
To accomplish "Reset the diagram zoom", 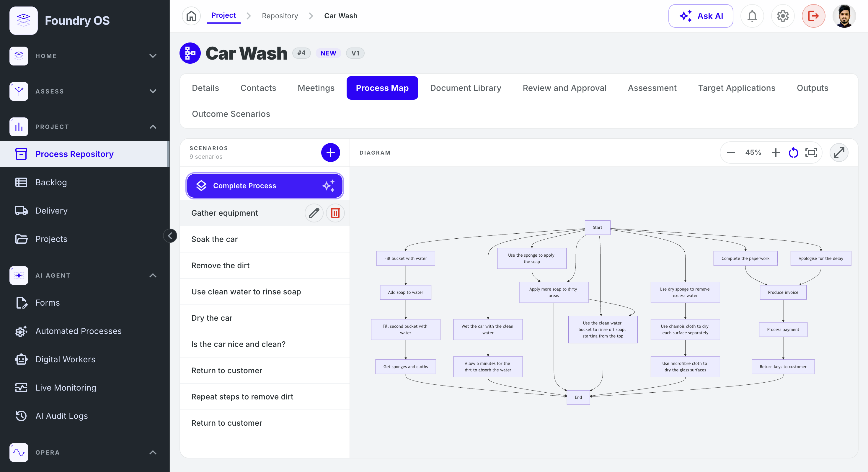I will (793, 153).
